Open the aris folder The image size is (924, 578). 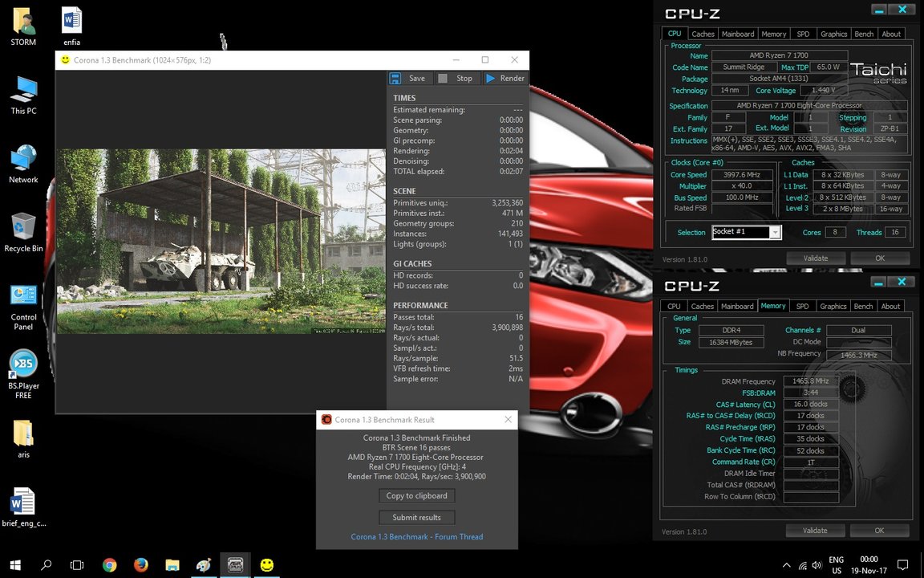(23, 439)
